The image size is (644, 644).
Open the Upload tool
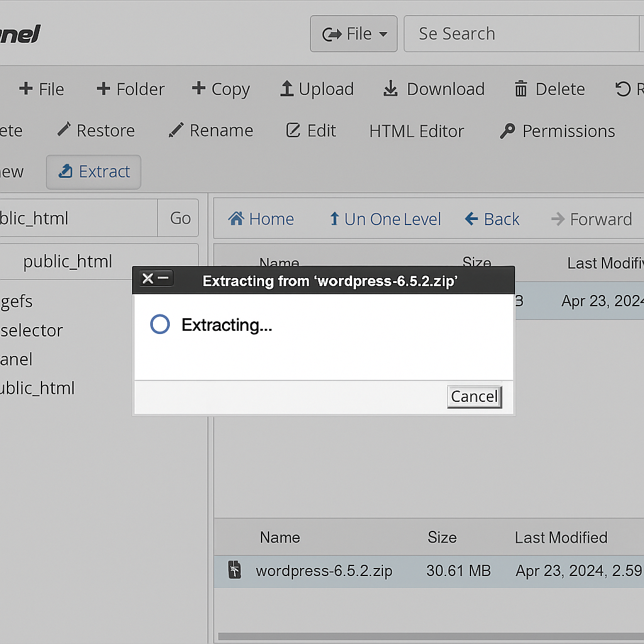tap(317, 89)
